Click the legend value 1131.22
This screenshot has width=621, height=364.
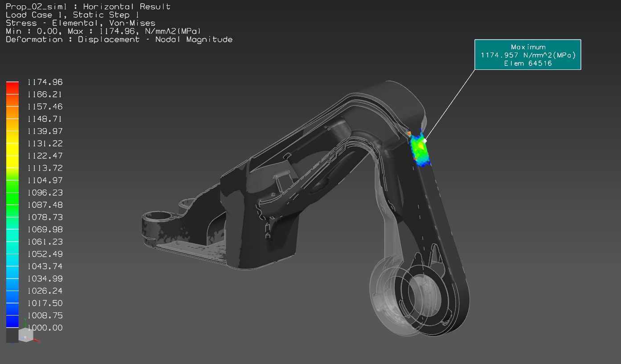45,143
